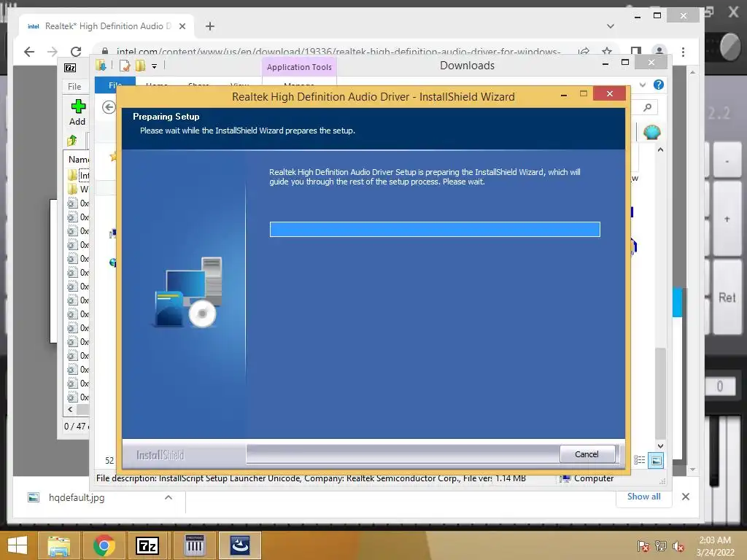This screenshot has height=560, width=747.
Task: Click the plus key in the piano app
Action: tap(727, 219)
